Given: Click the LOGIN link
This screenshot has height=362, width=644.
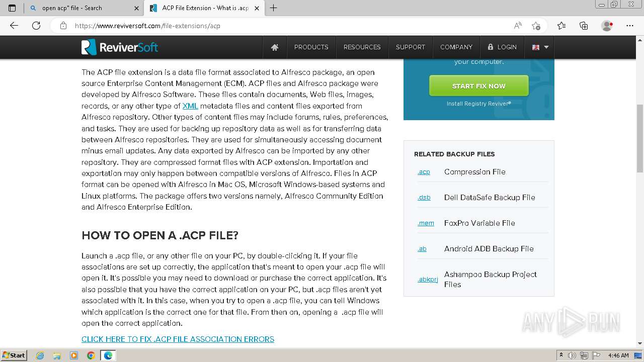Looking at the screenshot, I should tap(502, 47).
